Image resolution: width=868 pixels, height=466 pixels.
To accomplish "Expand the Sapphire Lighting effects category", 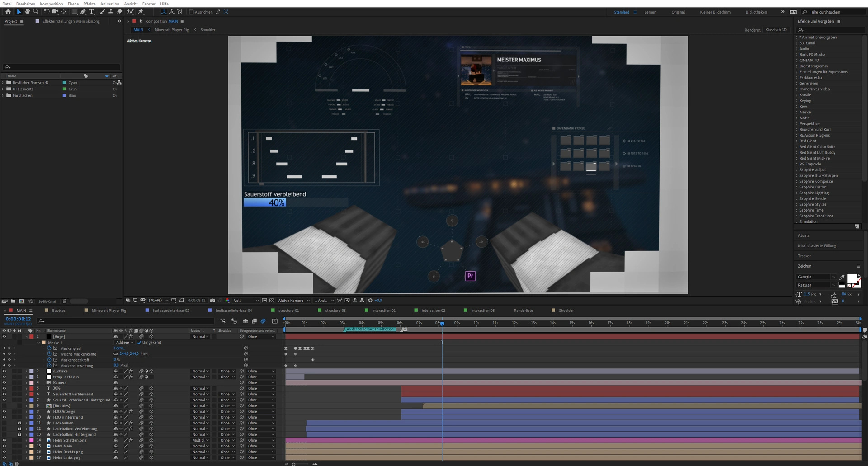I will pyautogui.click(x=797, y=193).
